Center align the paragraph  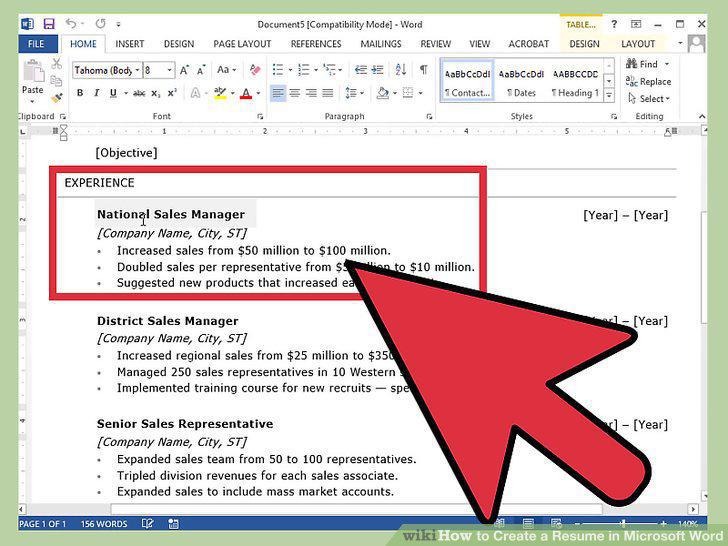(294, 93)
